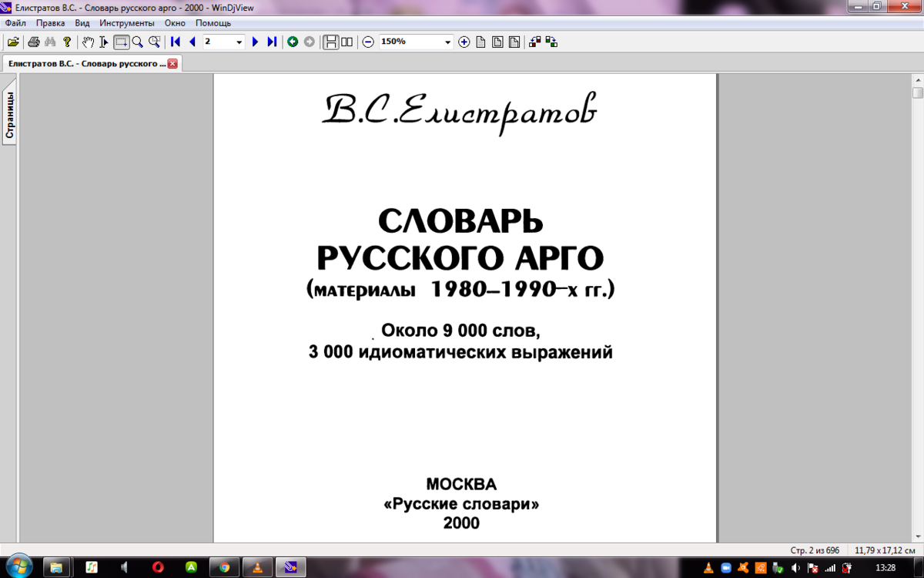This screenshot has width=924, height=578.
Task: Click the Open file icon
Action: 13,42
